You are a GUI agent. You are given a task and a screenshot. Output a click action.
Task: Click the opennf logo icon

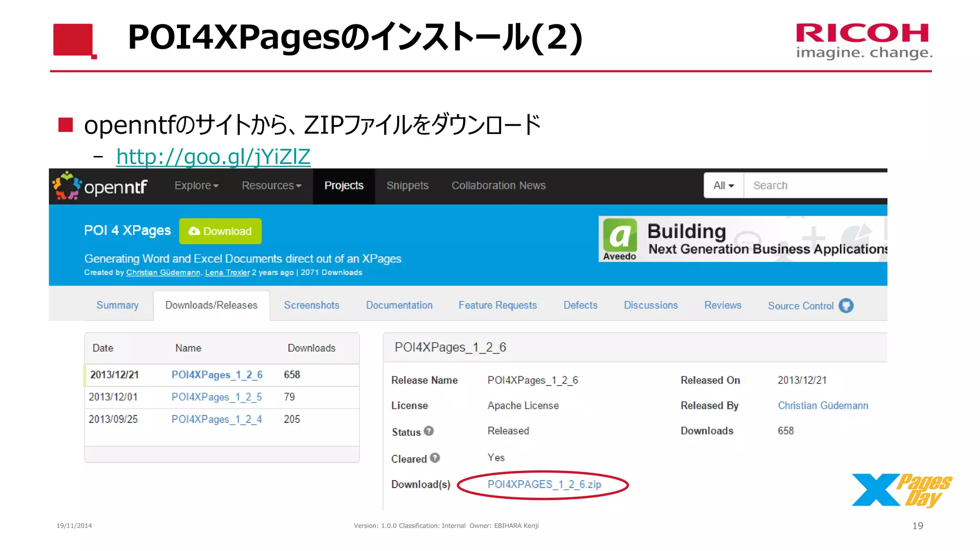tap(67, 186)
